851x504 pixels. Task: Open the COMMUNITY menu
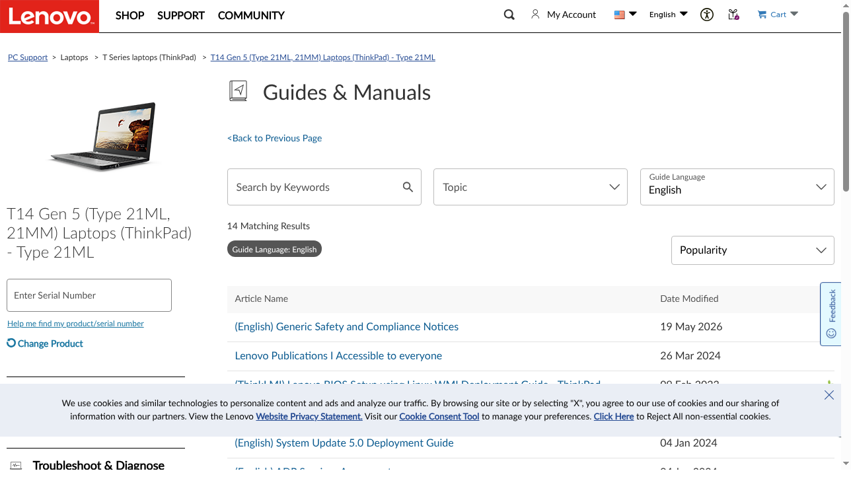[x=251, y=15]
